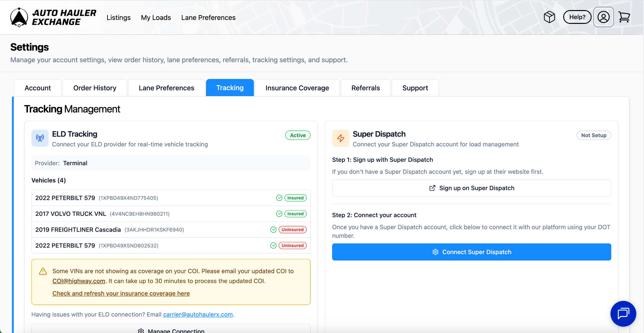Open Listings in top navigation
Screen dimensions: 644x333
(119, 18)
